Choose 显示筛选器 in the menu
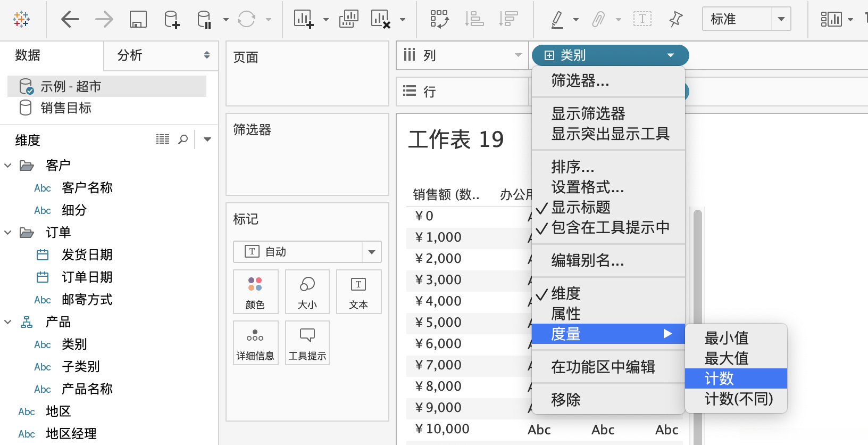 click(x=608, y=113)
